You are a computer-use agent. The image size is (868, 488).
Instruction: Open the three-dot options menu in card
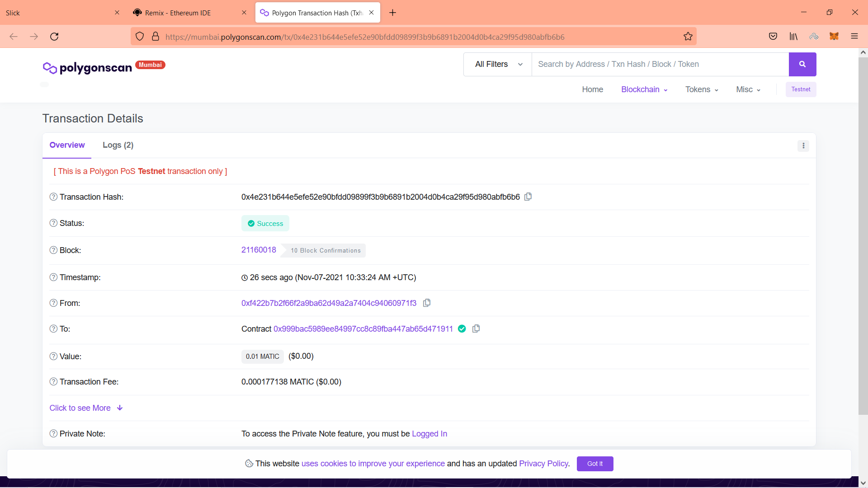tap(803, 145)
